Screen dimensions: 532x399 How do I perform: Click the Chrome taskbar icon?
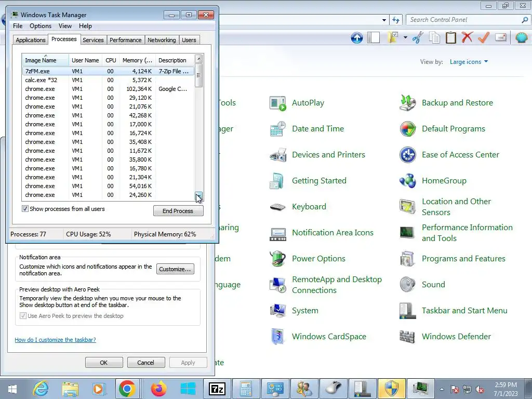click(x=127, y=389)
